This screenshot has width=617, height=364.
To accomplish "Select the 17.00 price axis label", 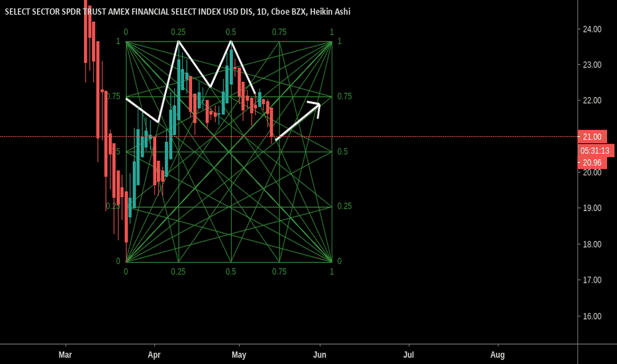I will pos(593,280).
